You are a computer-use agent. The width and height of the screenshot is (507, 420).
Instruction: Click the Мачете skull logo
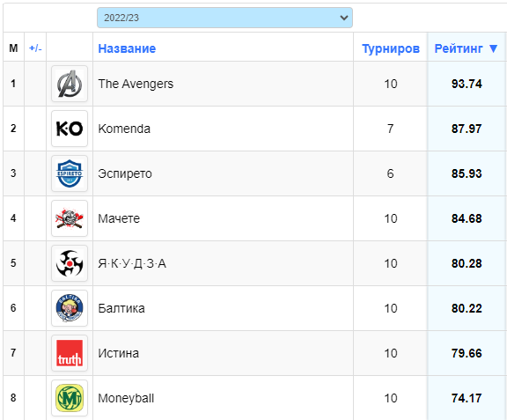coord(70,218)
